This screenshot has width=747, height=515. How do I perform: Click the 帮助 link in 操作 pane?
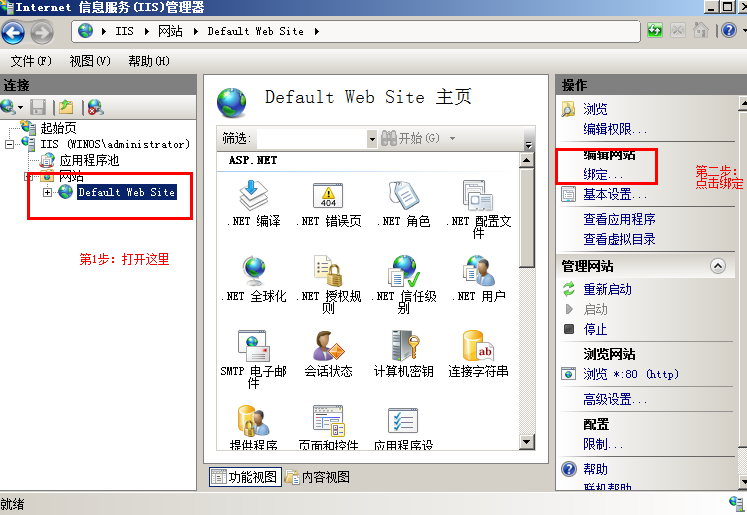click(596, 469)
